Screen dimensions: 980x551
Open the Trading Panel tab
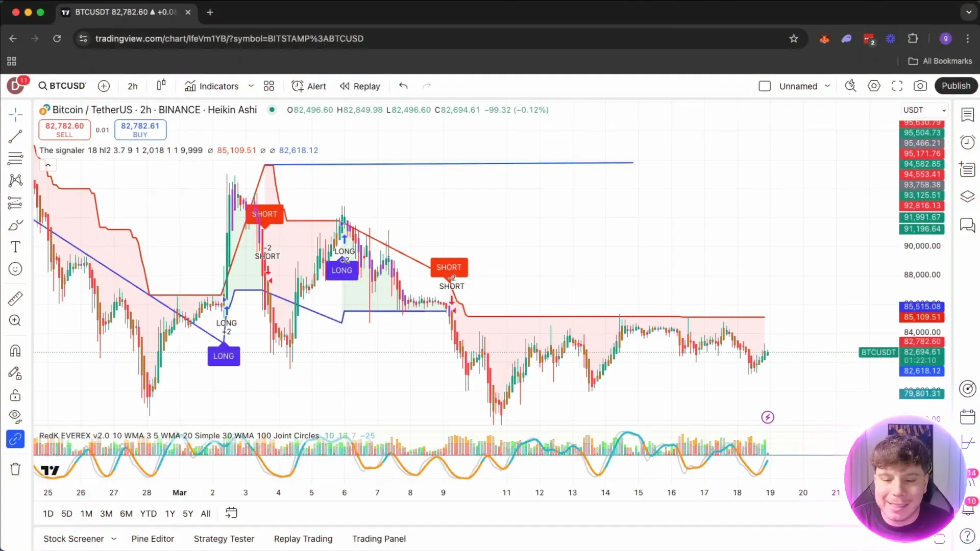pyautogui.click(x=379, y=539)
